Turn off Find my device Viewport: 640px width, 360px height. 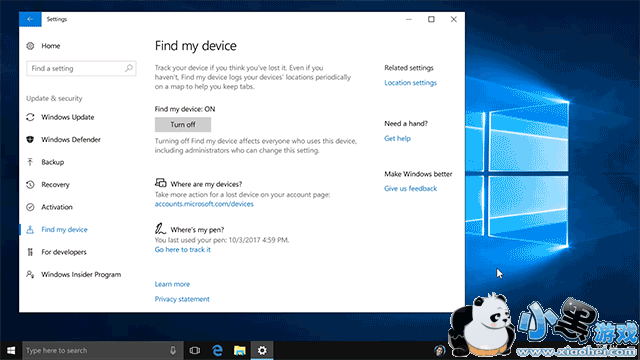[183, 124]
